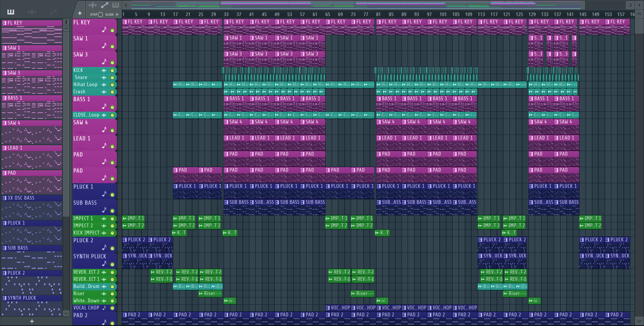
Task: Mute the Hihat Loop track
Action: tap(112, 85)
